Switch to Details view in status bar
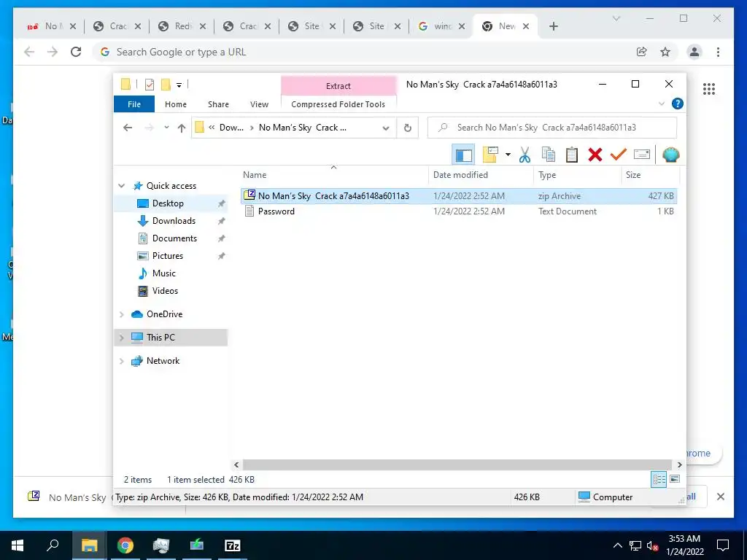 [659, 479]
